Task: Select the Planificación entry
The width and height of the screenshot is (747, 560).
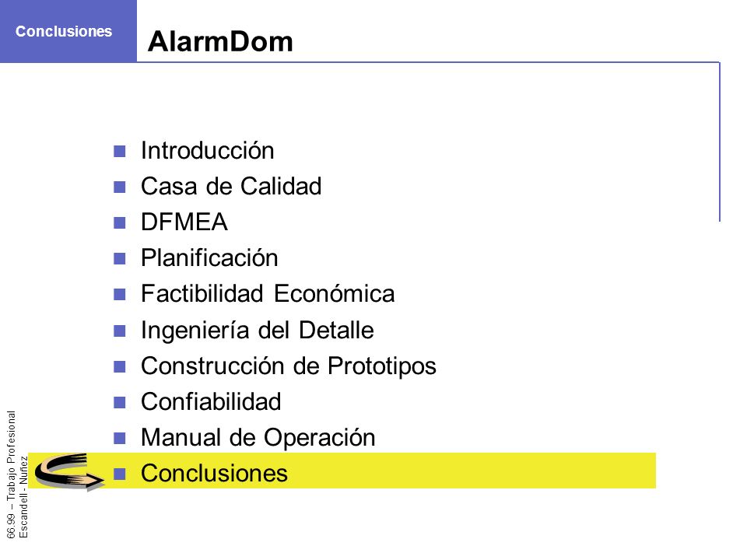Action: [209, 258]
